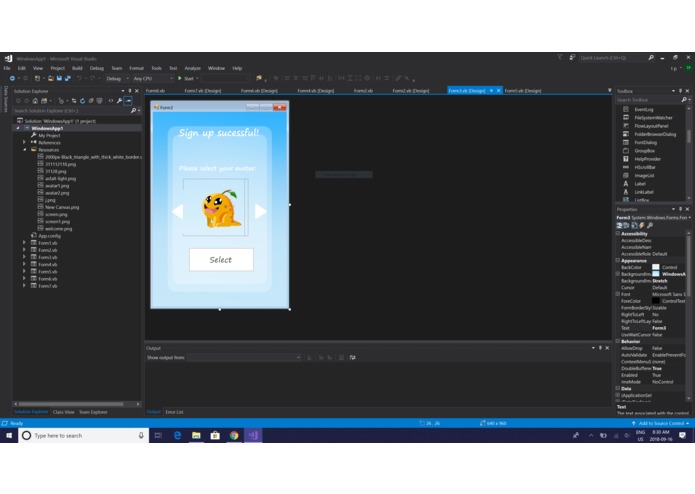Image resolution: width=695 pixels, height=494 pixels.
Task: Expand the Form7.vb node
Action: point(24,286)
